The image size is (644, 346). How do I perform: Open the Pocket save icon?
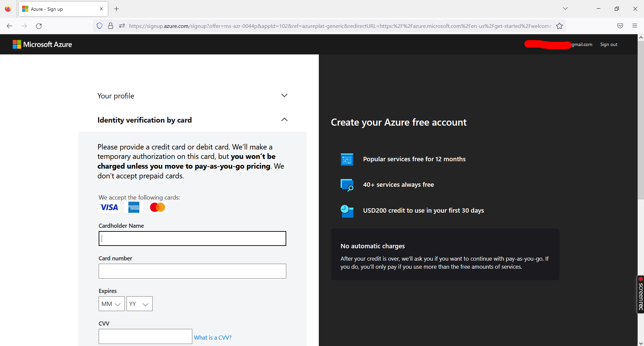click(620, 26)
